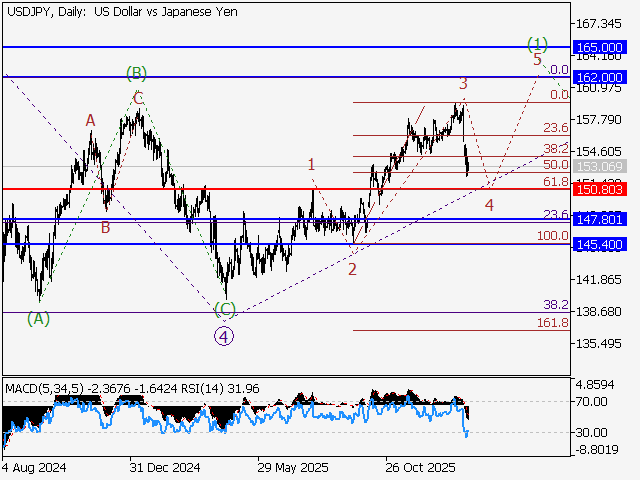Select the red wave 4 label
Image resolution: width=640 pixels, height=480 pixels.
pyautogui.click(x=489, y=205)
